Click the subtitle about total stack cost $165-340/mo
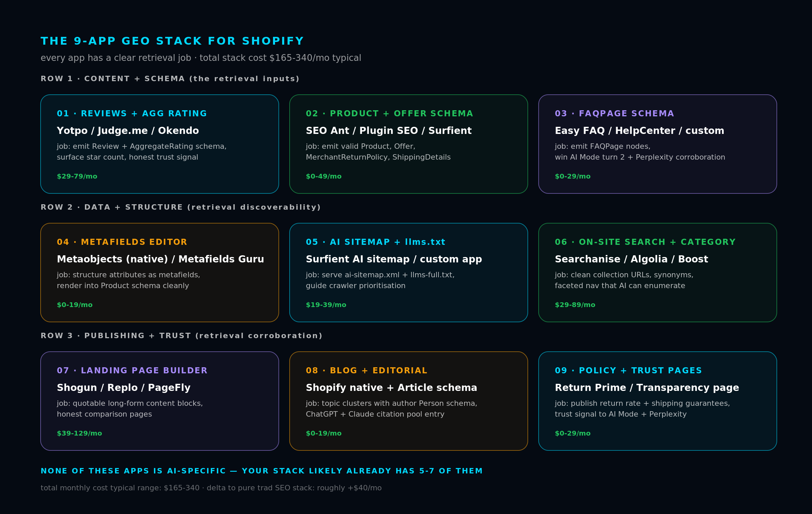The height and width of the screenshot is (514, 812). click(x=201, y=58)
